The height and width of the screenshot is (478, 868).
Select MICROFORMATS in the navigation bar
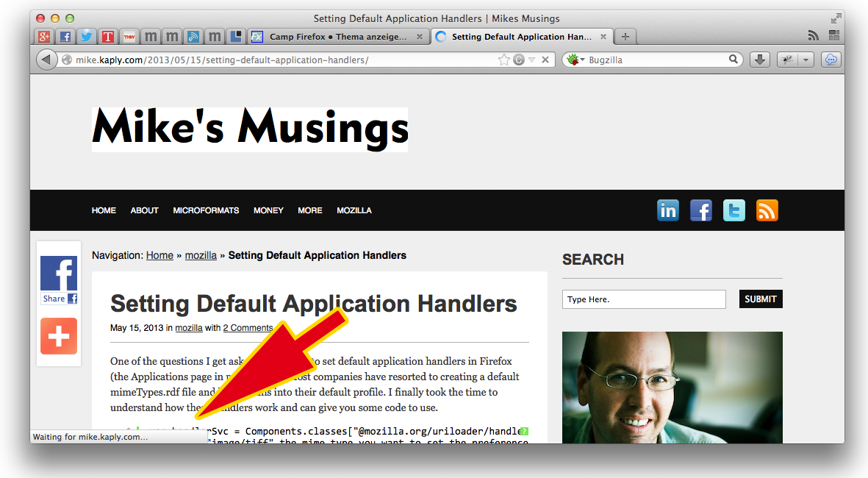tap(206, 210)
